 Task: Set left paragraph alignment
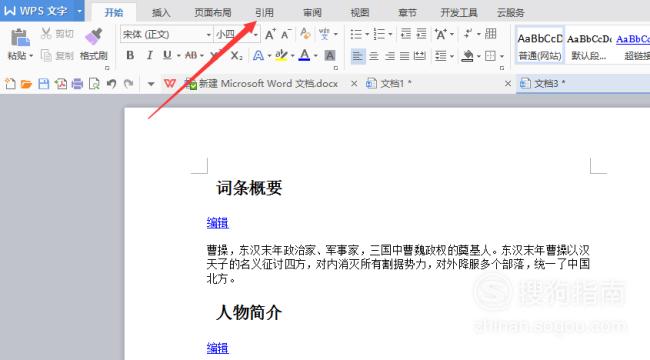(x=358, y=56)
